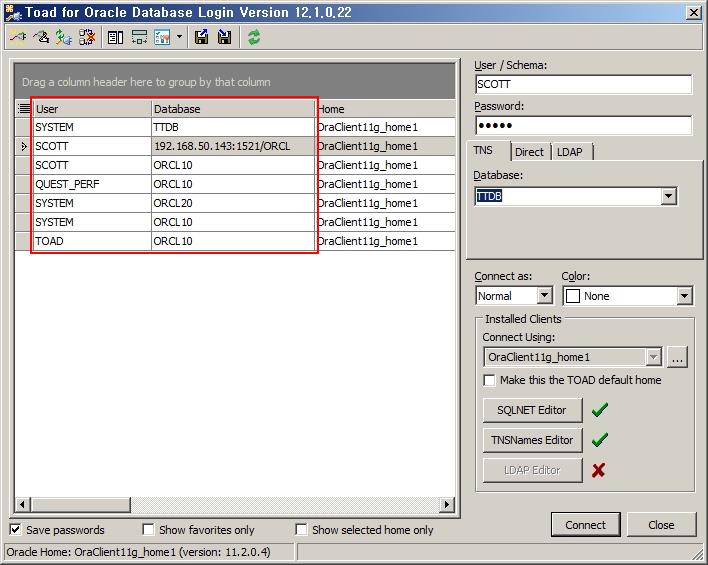Screen dimensions: 708x565
Task: Click the green refresh arrows icon
Action: point(254,37)
